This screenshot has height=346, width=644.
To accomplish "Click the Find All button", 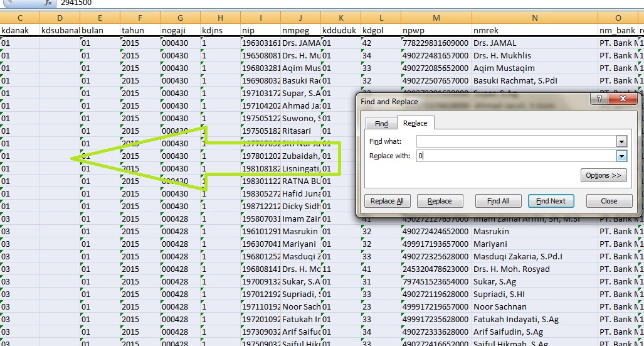I will 498,201.
